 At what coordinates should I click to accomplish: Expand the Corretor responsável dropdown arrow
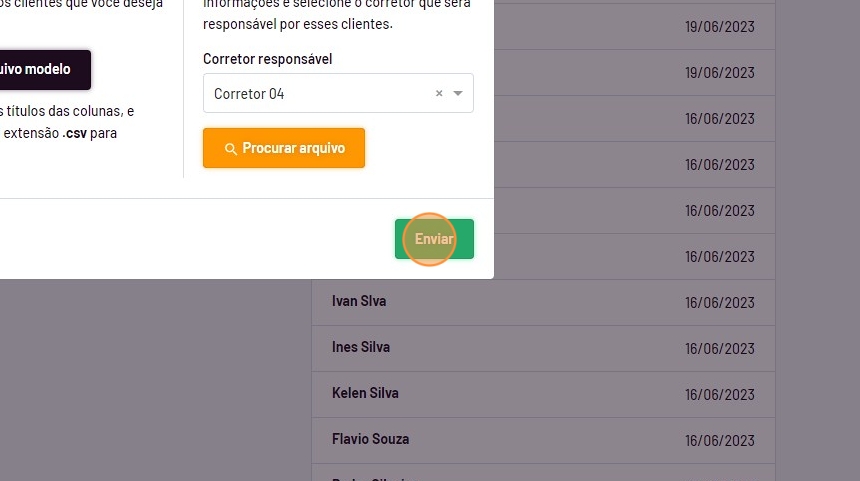coord(458,94)
